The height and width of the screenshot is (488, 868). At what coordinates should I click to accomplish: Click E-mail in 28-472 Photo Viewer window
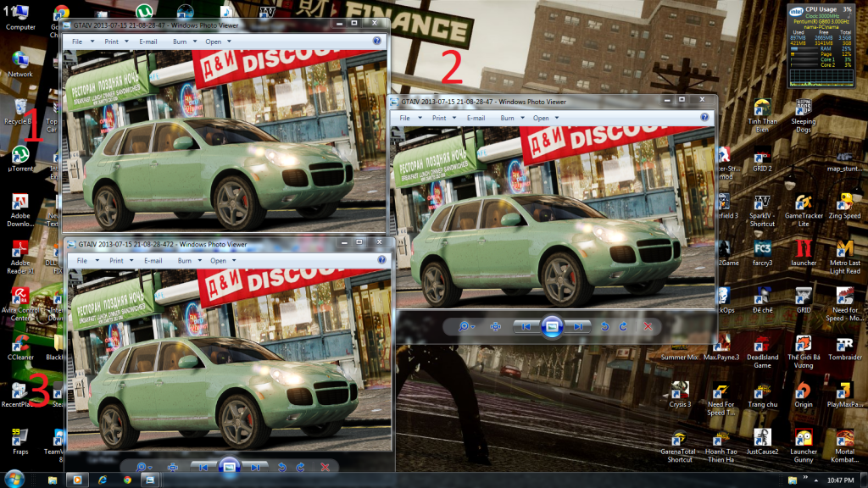click(x=153, y=261)
